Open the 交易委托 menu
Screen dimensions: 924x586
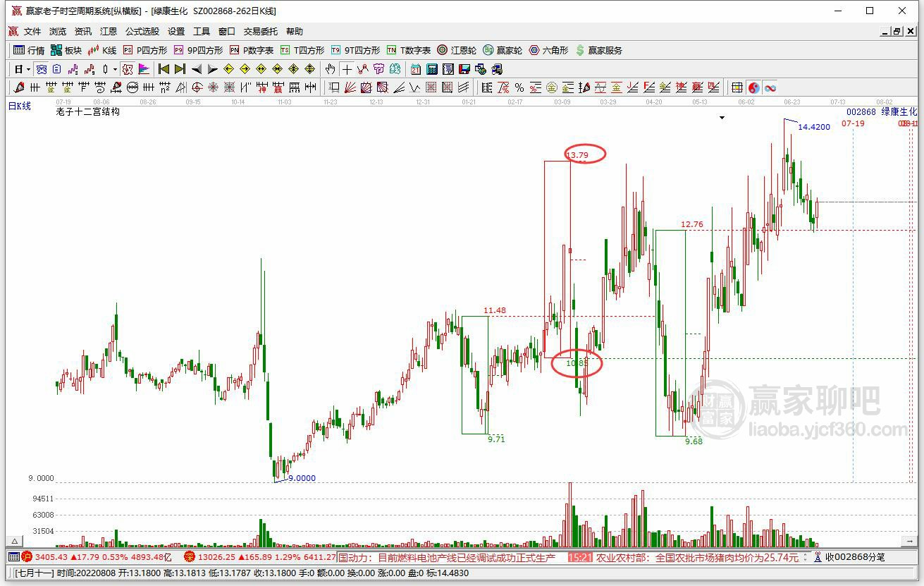[x=261, y=32]
